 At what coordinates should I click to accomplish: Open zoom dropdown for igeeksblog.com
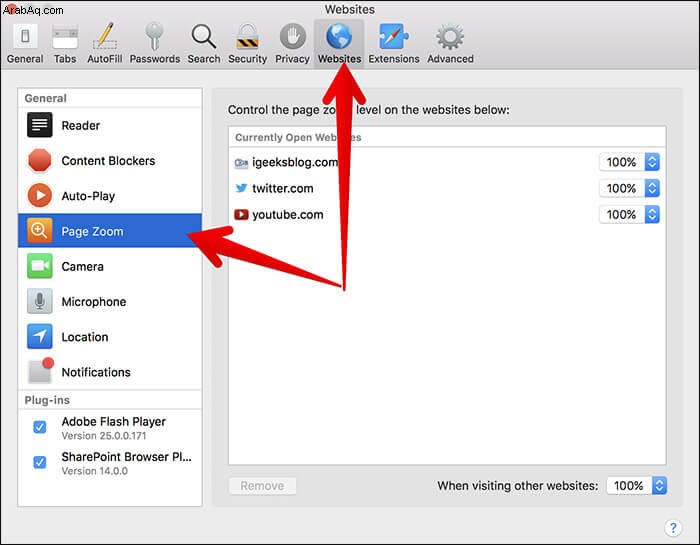[629, 162]
